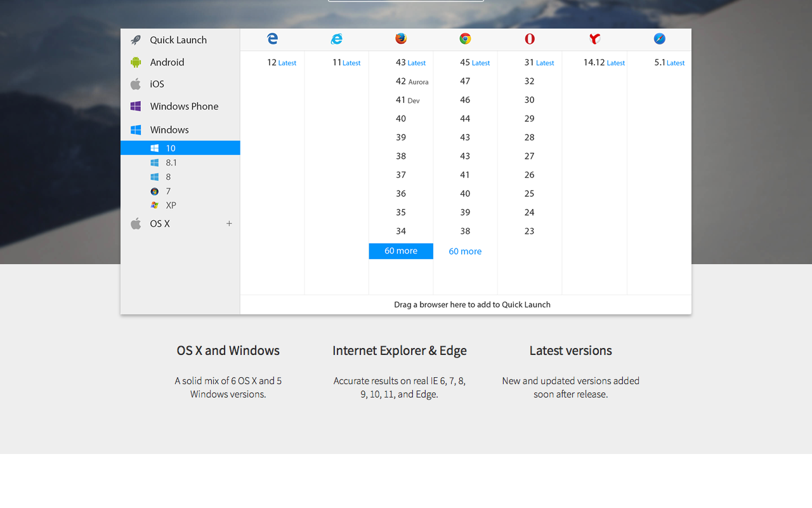Click the Yandex browser icon
This screenshot has width=812, height=508.
(x=594, y=39)
